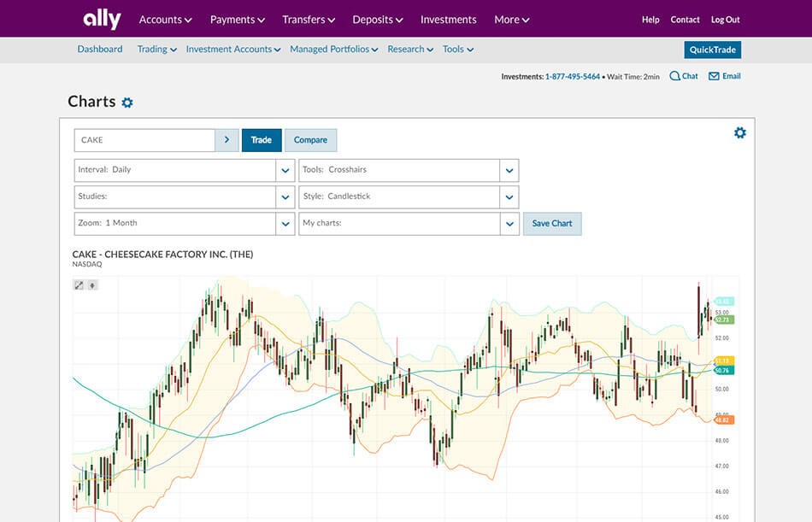Viewport: 812px width, 522px height.
Task: Click the Email icon
Action: pos(724,76)
